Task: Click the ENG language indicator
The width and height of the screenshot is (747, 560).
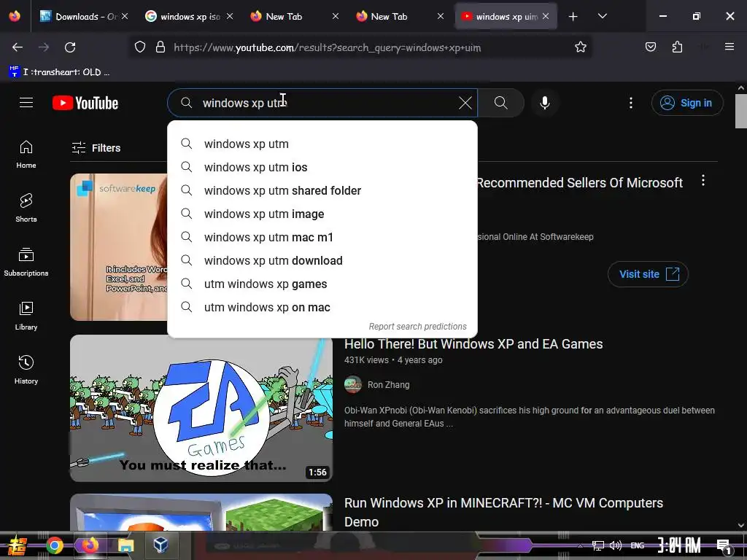Action: [x=638, y=545]
